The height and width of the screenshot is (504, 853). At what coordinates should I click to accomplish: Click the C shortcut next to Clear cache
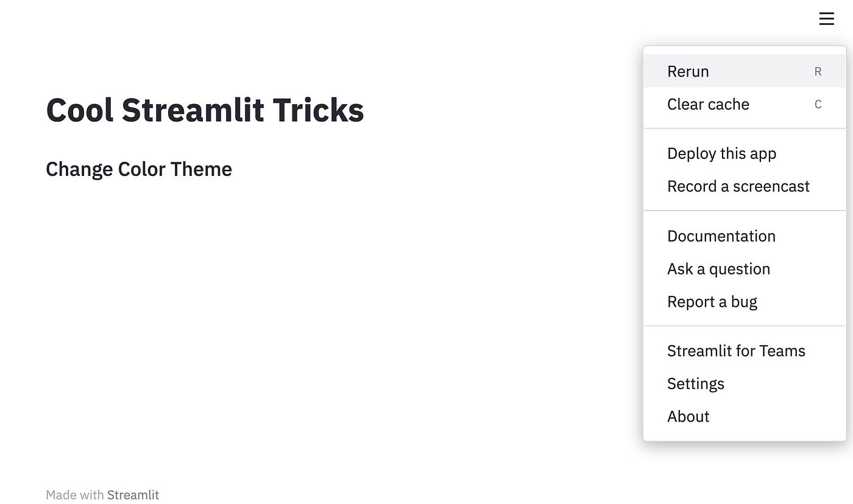coord(818,104)
